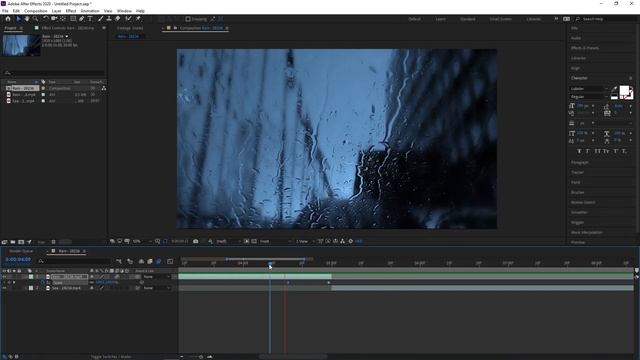Open the Effect menu

(x=71, y=11)
